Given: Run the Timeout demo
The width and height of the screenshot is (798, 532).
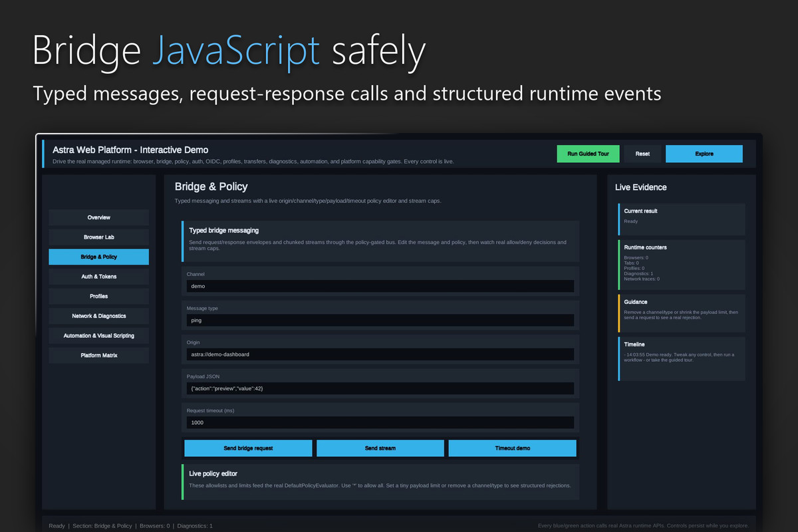Looking at the screenshot, I should tap(513, 448).
